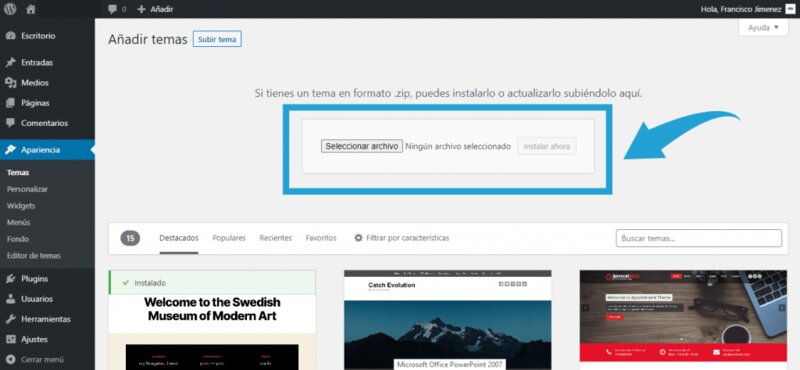Visit site via home icon

click(31, 9)
